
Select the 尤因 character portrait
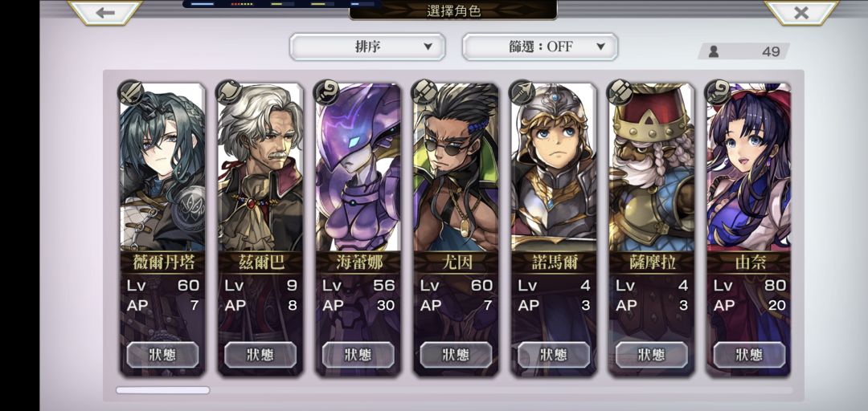(457, 167)
